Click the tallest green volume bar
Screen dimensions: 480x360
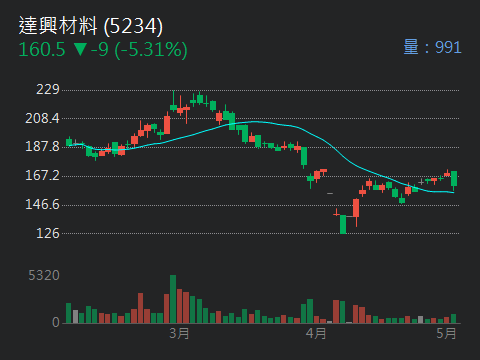tap(173, 299)
